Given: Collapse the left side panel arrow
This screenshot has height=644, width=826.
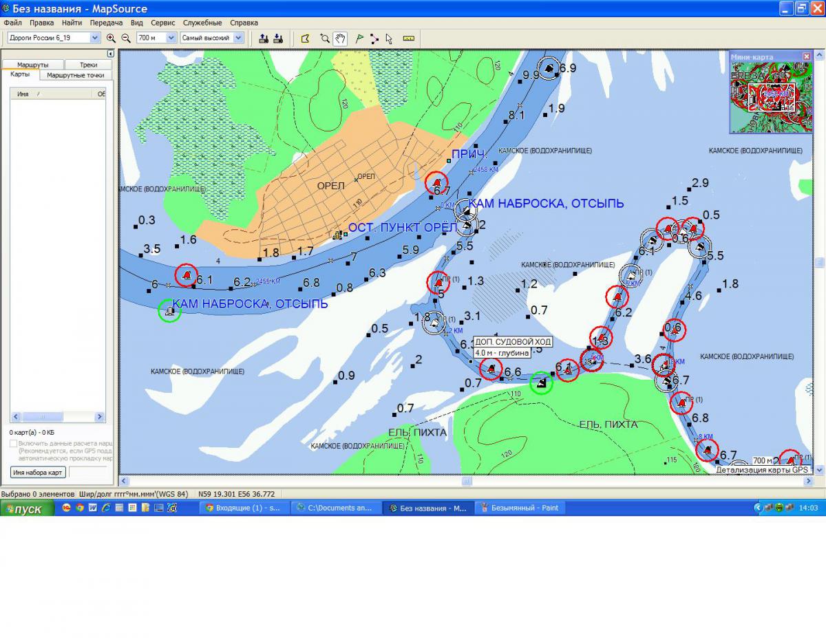Looking at the screenshot, I should 110,54.
